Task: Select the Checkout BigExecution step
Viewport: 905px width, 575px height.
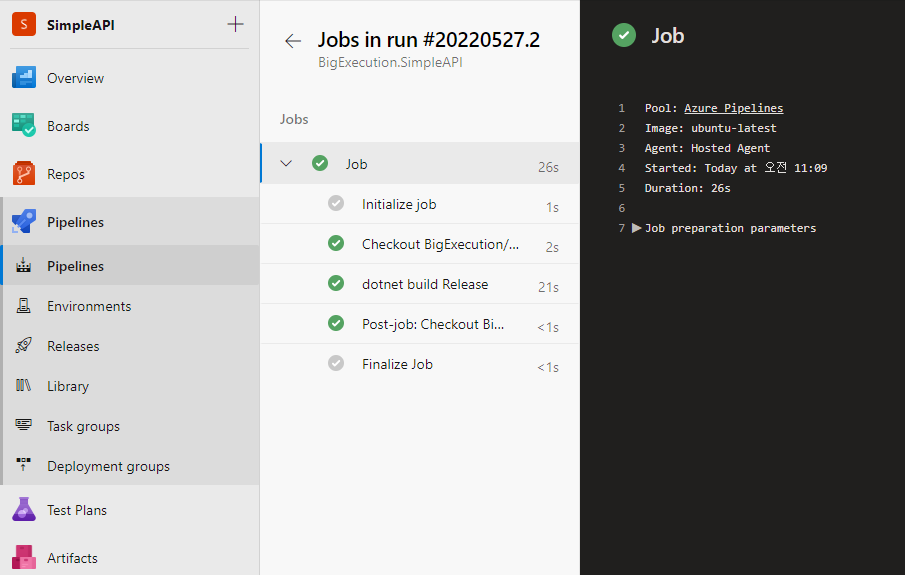Action: pos(420,244)
